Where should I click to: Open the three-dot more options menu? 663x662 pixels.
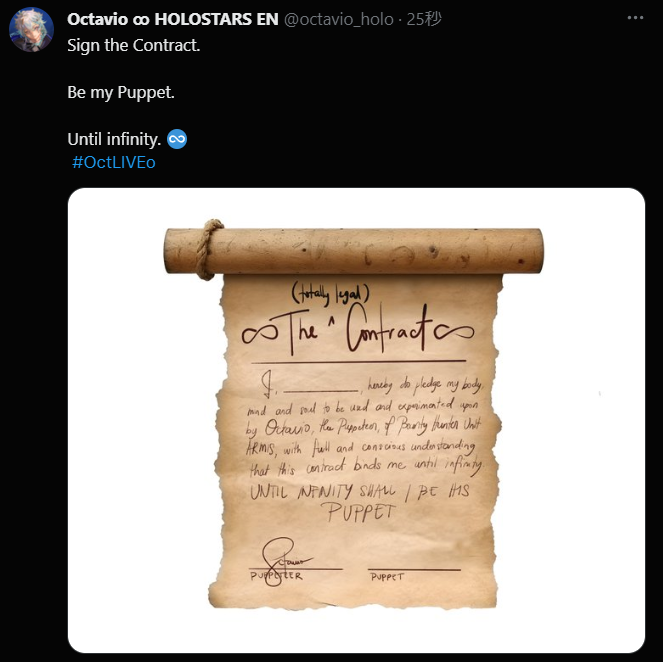635,18
